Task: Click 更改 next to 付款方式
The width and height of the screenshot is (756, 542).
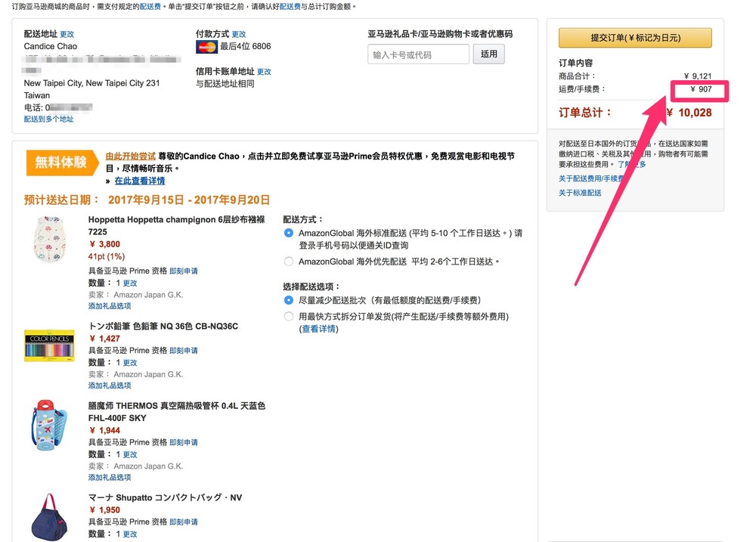Action: click(239, 34)
